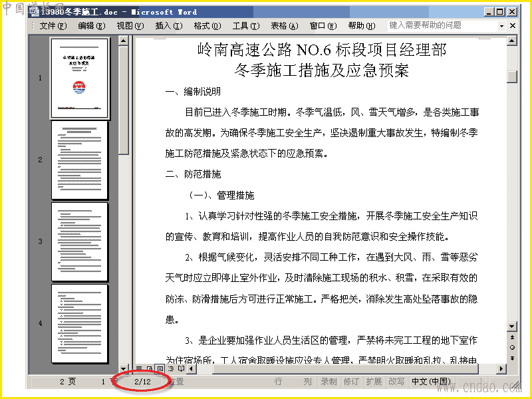Toggle 修订 track changes indicator

point(351,381)
